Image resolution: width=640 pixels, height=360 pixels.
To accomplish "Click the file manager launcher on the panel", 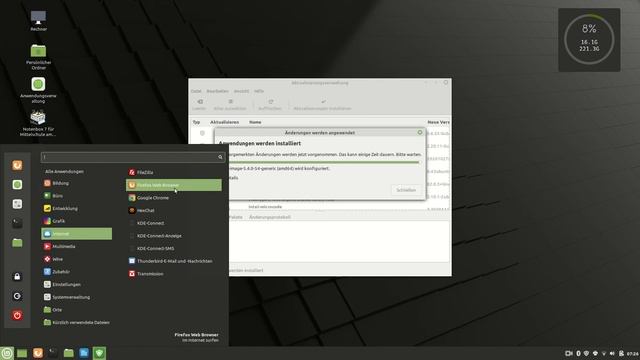I will click(69, 353).
